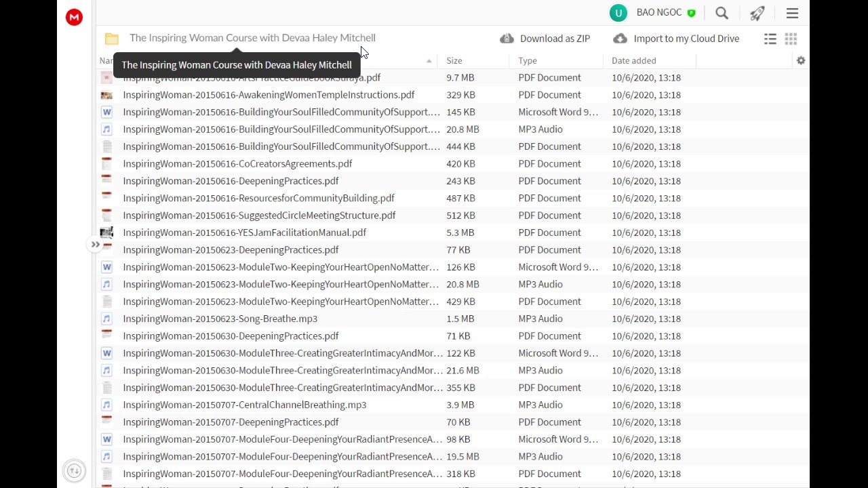Click the Word icon of the ModuleThree document
This screenshot has width=868, height=488.
[x=106, y=353]
